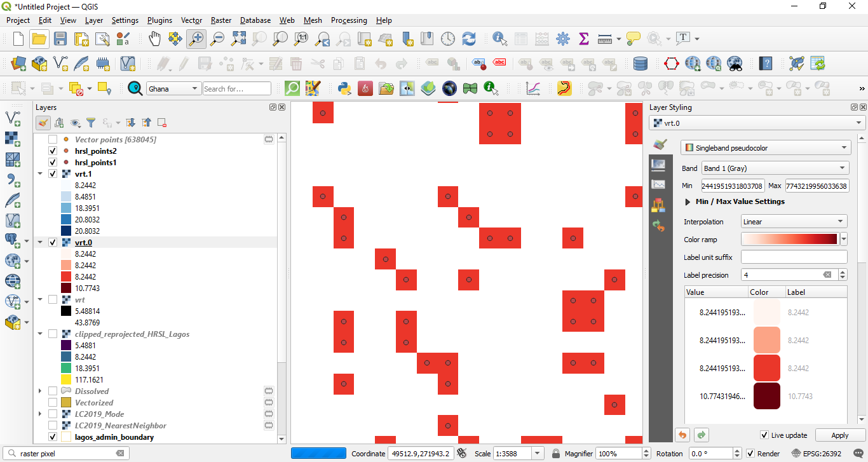Click the Statistical Summary sigma icon
The height and width of the screenshot is (462, 868).
coord(584,39)
